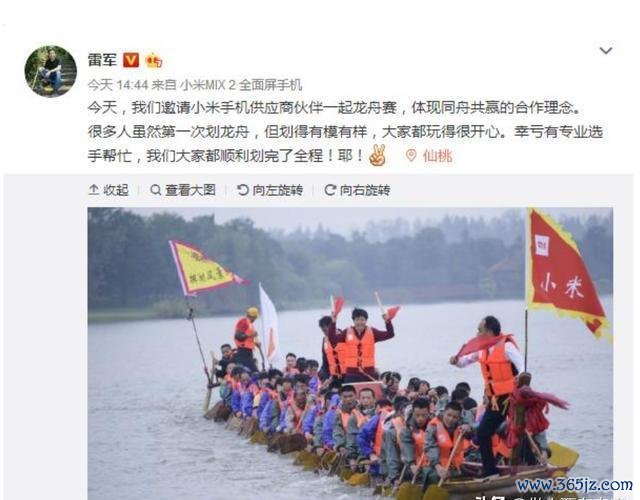640x500 pixels.
Task: Collapse the image with 收起
Action: pos(109,190)
